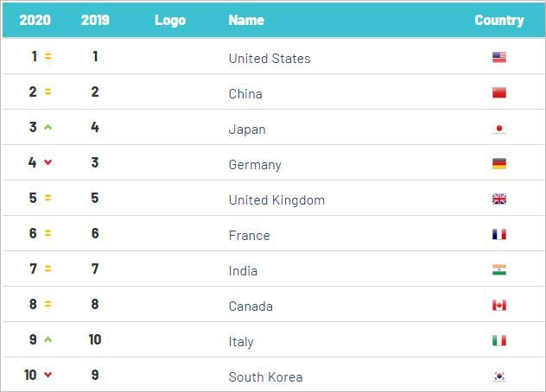
Task: Click the United Kingdom flag icon
Action: click(x=499, y=199)
